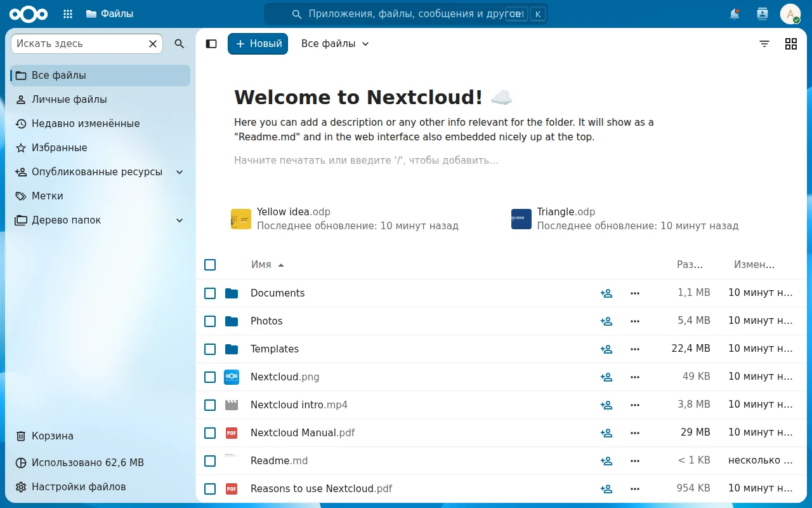812x508 pixels.
Task: Click the Welcome to Nextcloud heading
Action: click(373, 97)
